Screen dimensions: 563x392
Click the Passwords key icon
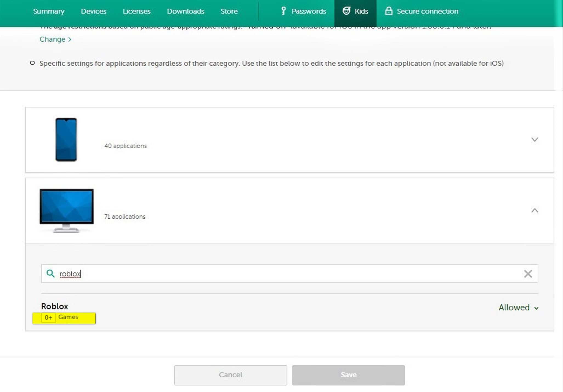[283, 11]
